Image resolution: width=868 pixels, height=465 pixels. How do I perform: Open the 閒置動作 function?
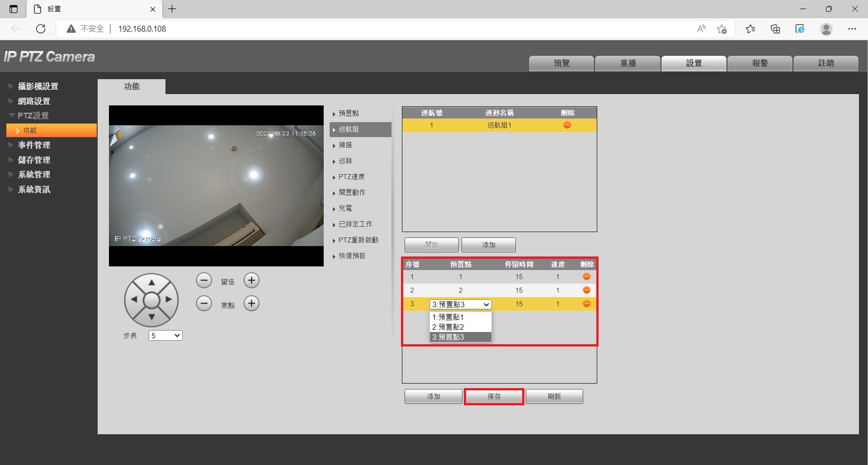(360, 193)
